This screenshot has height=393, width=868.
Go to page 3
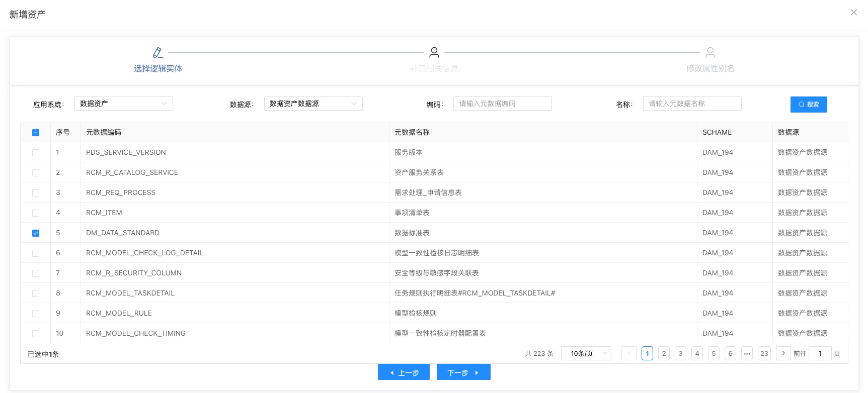tap(681, 353)
